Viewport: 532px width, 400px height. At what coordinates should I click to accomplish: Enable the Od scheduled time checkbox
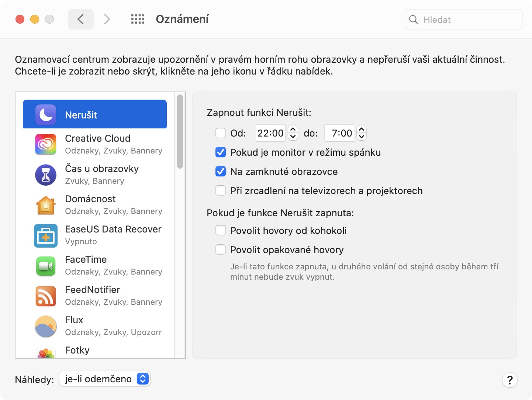coord(221,133)
